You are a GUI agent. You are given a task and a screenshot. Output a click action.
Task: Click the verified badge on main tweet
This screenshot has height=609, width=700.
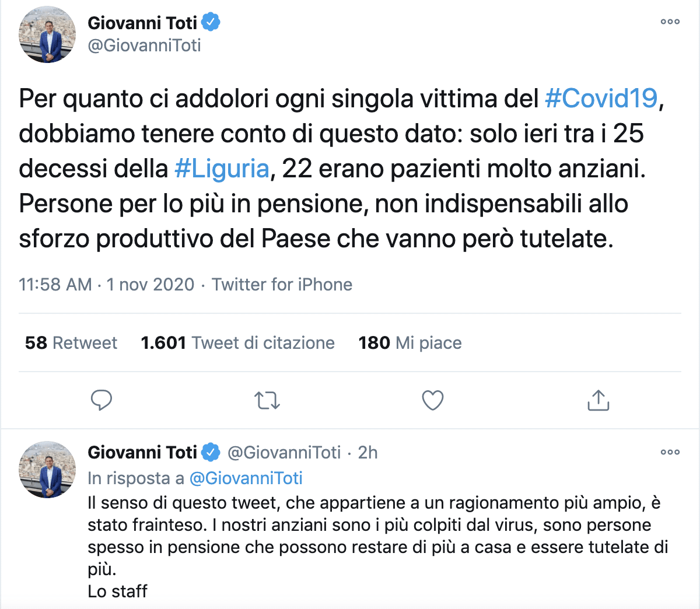click(x=211, y=23)
